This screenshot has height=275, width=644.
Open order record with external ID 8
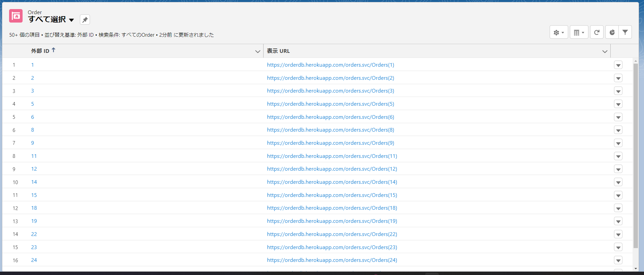click(x=32, y=130)
